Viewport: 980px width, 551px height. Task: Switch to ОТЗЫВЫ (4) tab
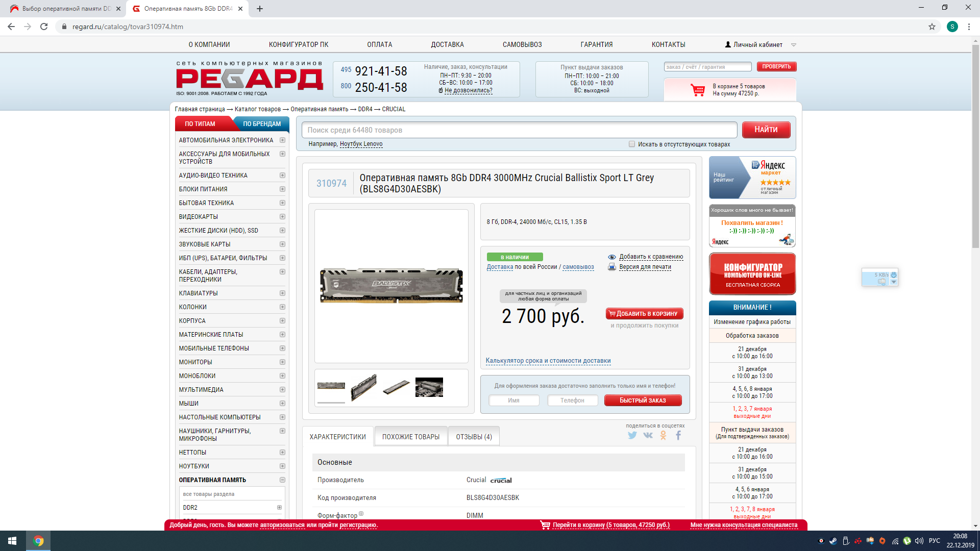pyautogui.click(x=474, y=437)
